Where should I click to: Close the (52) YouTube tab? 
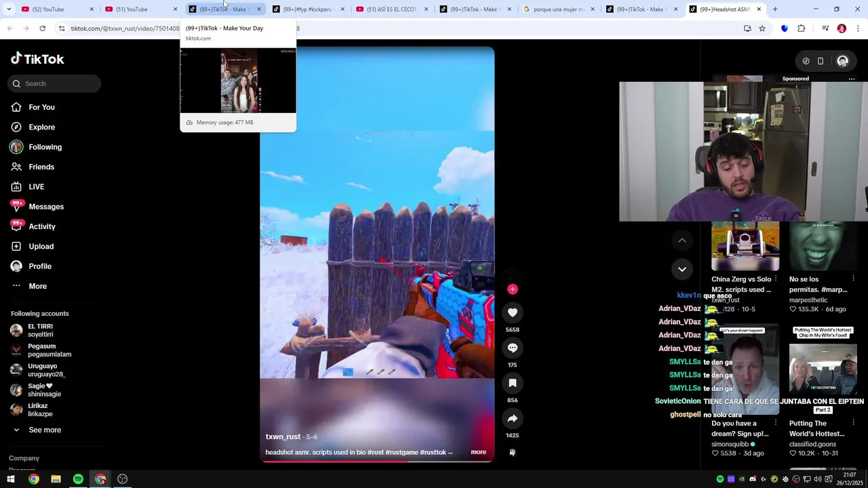click(x=92, y=9)
